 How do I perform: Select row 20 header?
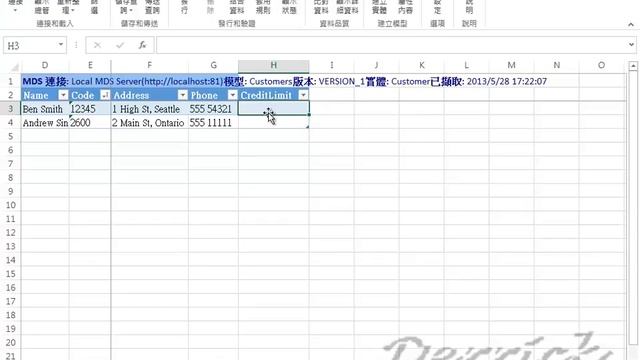point(11,342)
